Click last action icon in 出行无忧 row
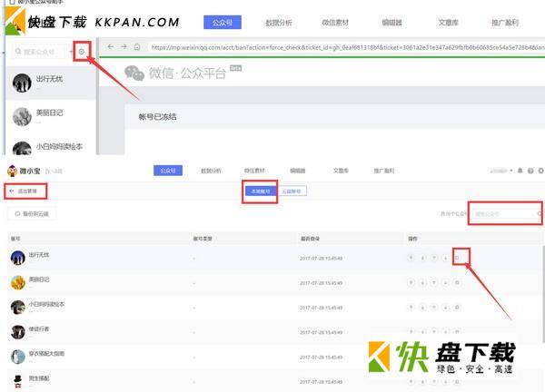545x392 pixels. (x=458, y=258)
